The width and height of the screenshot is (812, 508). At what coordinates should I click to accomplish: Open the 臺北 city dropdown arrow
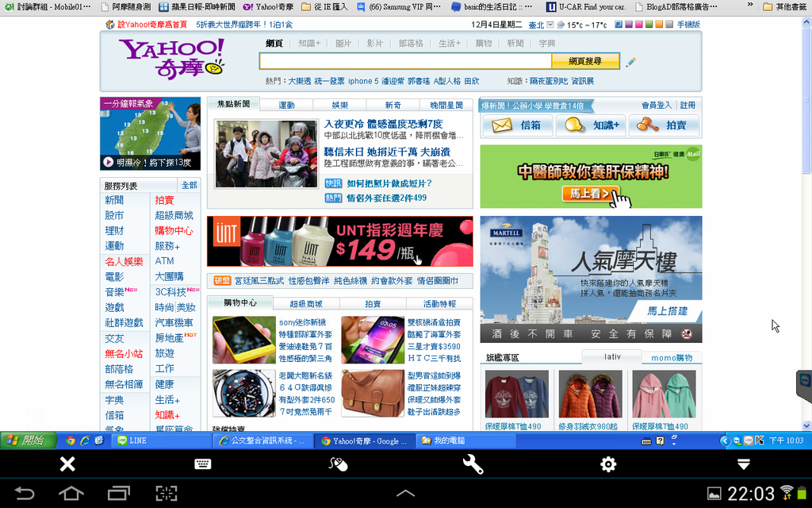click(x=550, y=25)
